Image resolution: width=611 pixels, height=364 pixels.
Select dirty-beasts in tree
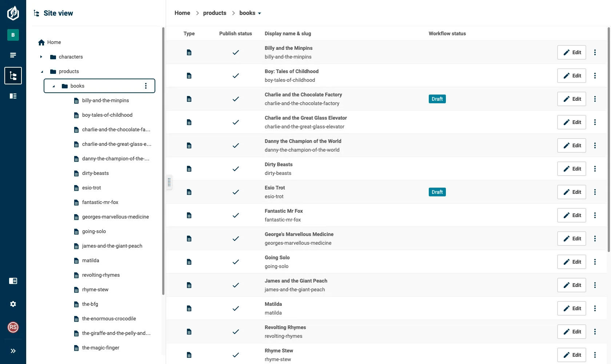pos(95,173)
